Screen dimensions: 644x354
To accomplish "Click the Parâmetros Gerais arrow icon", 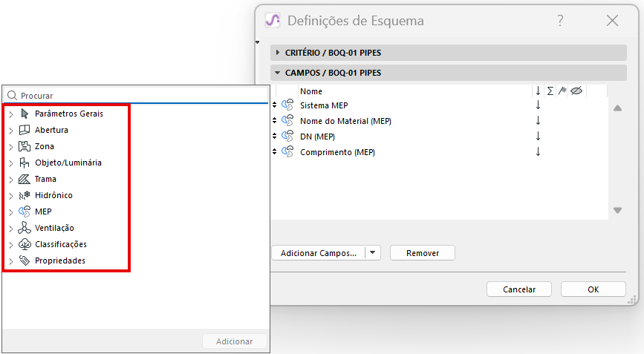I will pos(25,114).
